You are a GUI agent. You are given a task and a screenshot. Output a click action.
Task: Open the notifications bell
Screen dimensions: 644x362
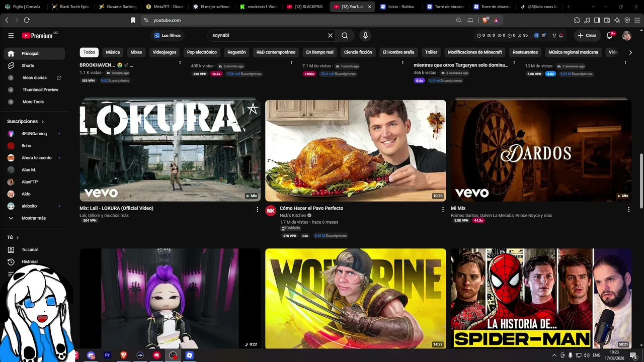pos(610,35)
